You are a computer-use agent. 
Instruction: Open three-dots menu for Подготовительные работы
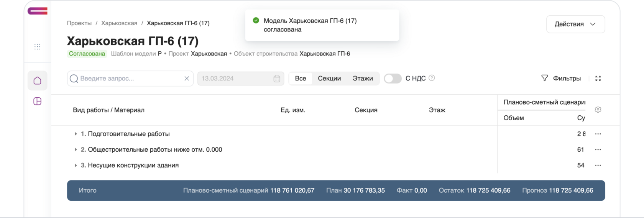(x=598, y=134)
